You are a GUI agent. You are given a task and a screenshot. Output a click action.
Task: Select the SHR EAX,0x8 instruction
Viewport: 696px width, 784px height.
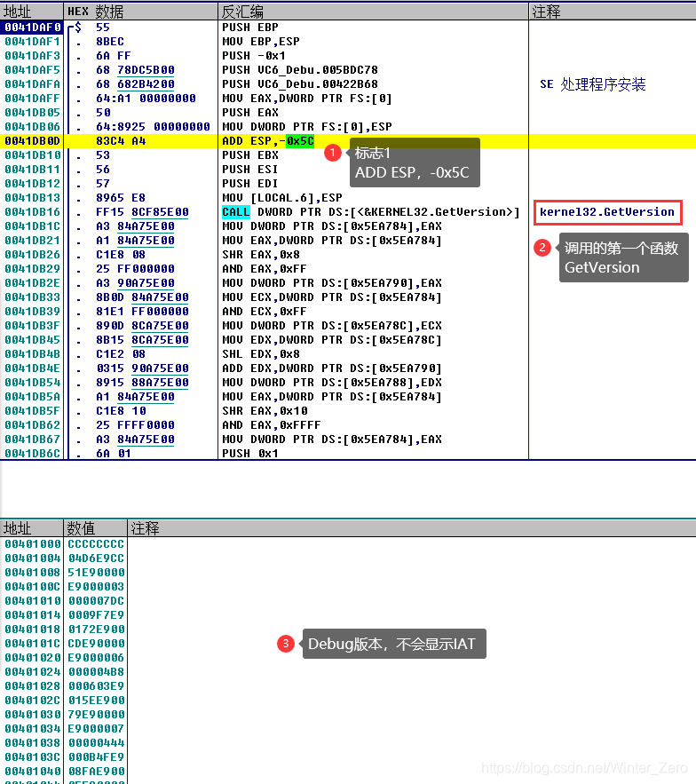coord(261,255)
